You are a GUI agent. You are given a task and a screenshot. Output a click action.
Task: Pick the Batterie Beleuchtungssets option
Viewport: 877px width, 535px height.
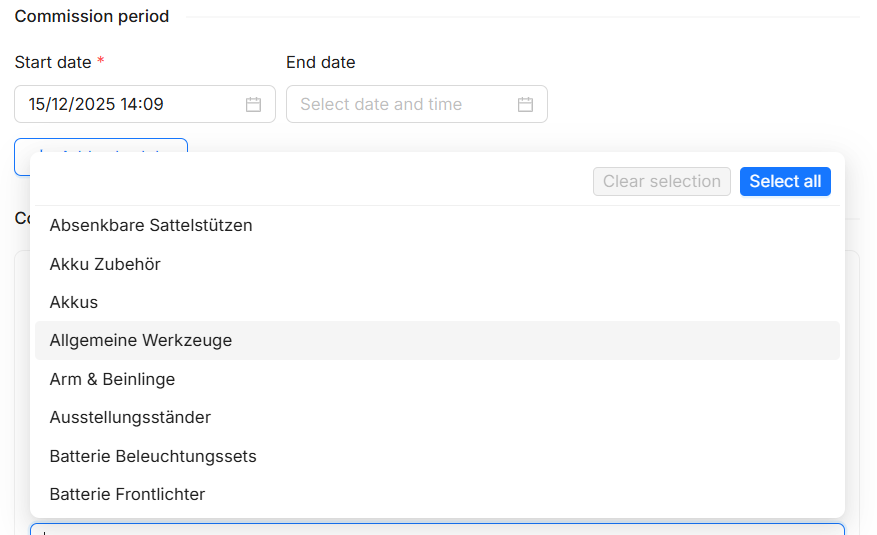(153, 456)
